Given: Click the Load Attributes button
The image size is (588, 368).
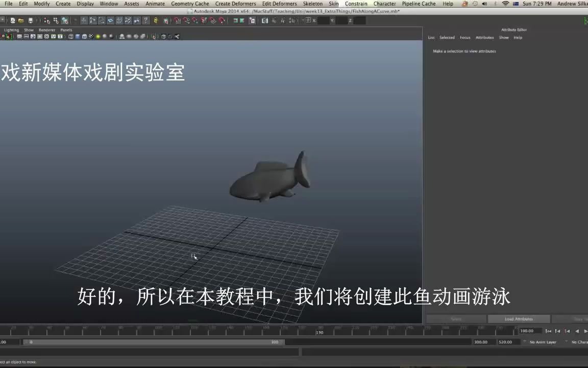Looking at the screenshot, I should pyautogui.click(x=519, y=318).
